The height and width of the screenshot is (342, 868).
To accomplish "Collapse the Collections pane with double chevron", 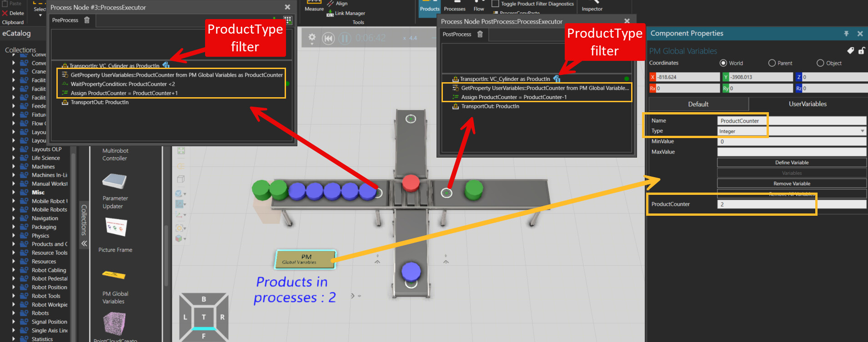I will click(x=84, y=243).
